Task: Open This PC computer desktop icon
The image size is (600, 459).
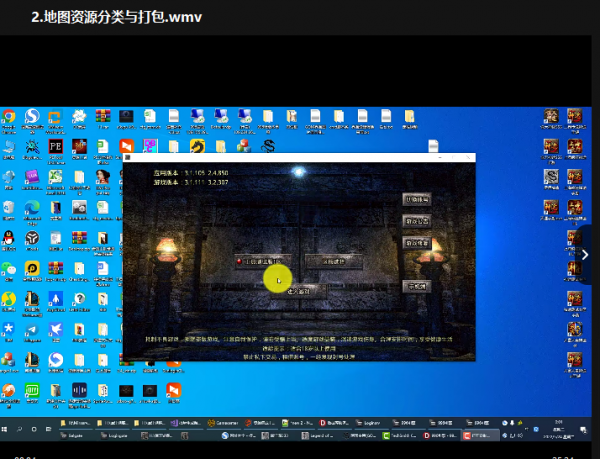Action: [9, 147]
